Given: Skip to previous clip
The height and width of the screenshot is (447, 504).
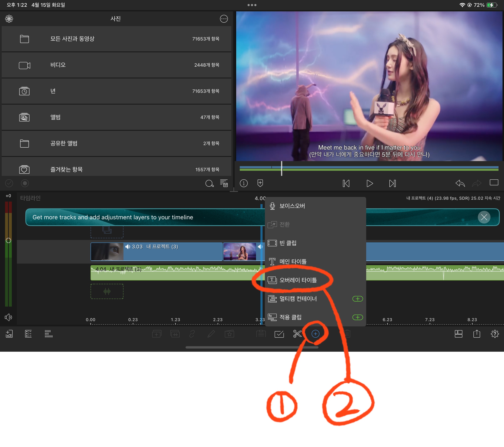Looking at the screenshot, I should pos(346,183).
